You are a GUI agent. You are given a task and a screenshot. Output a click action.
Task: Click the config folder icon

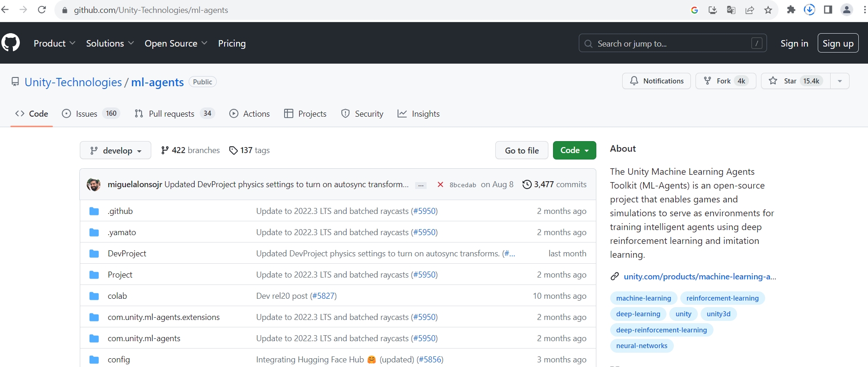[x=94, y=360]
